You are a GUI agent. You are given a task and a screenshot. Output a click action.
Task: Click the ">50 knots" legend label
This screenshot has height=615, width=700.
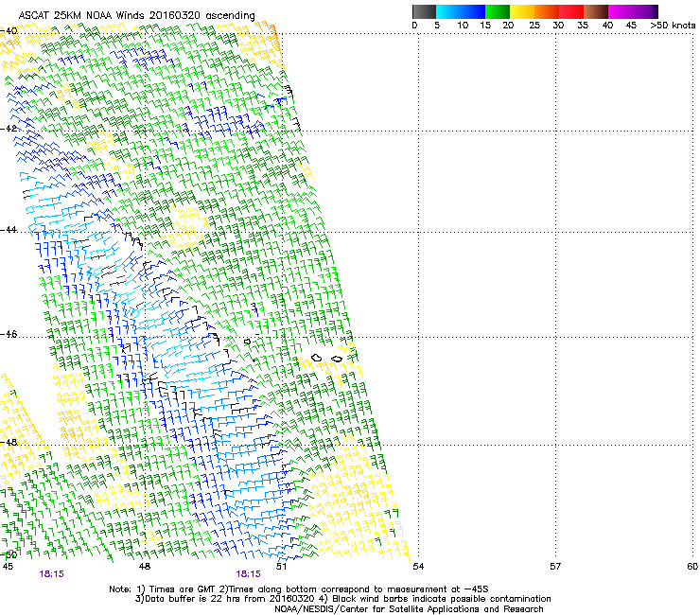click(673, 25)
